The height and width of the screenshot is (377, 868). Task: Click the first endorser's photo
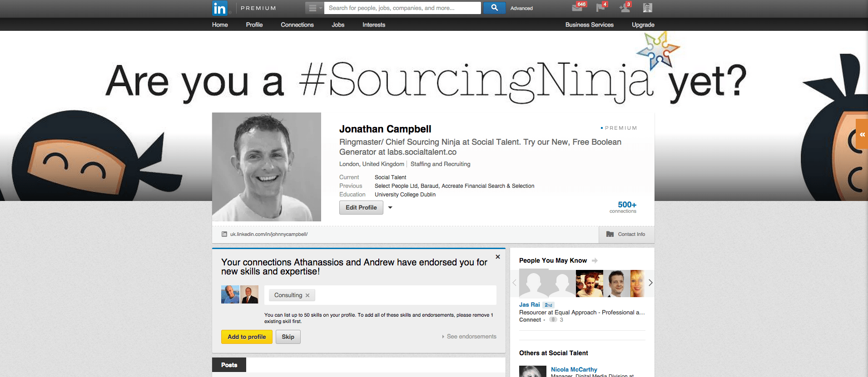pyautogui.click(x=230, y=294)
